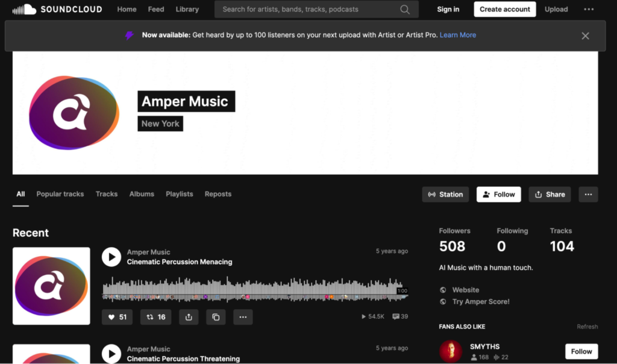This screenshot has width=617, height=364.
Task: Close the Now available banner
Action: 585,36
